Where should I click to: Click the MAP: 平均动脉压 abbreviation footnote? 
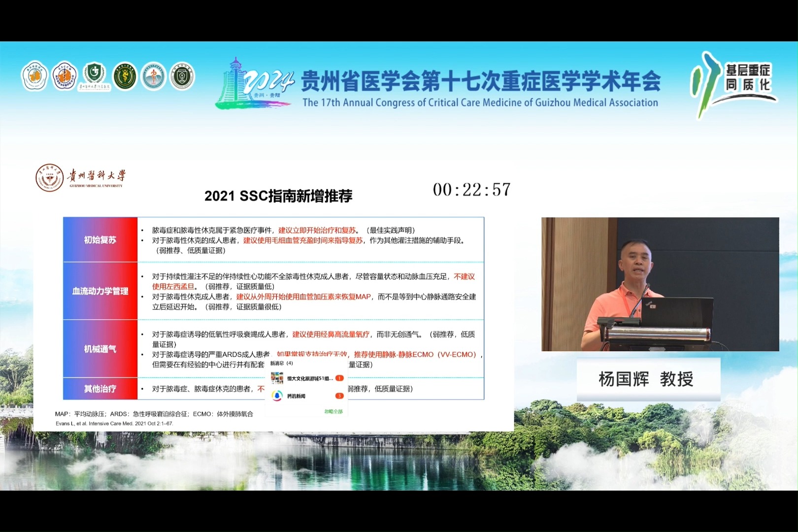point(154,414)
